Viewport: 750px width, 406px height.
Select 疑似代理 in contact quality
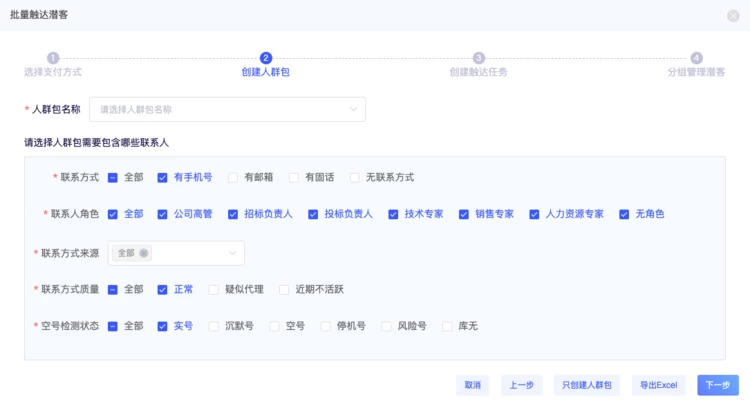coord(213,289)
